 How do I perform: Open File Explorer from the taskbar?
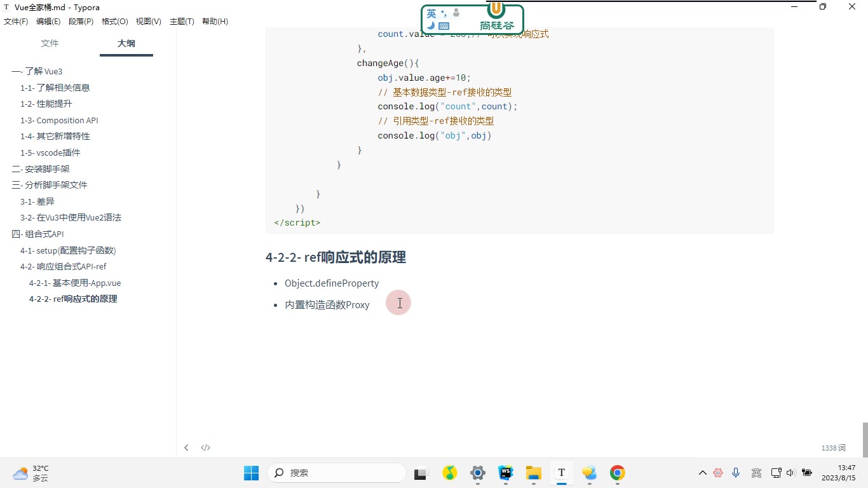point(533,473)
